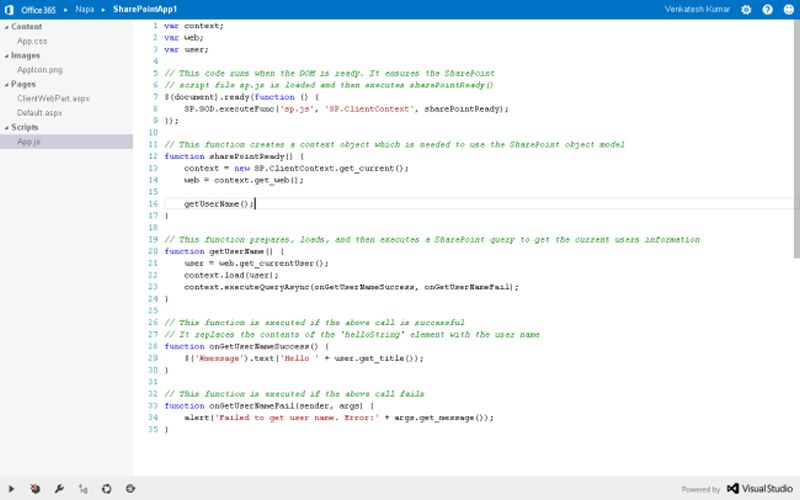Image resolution: width=800 pixels, height=500 pixels.
Task: Click line number 1 in gutter
Action: [155, 26]
